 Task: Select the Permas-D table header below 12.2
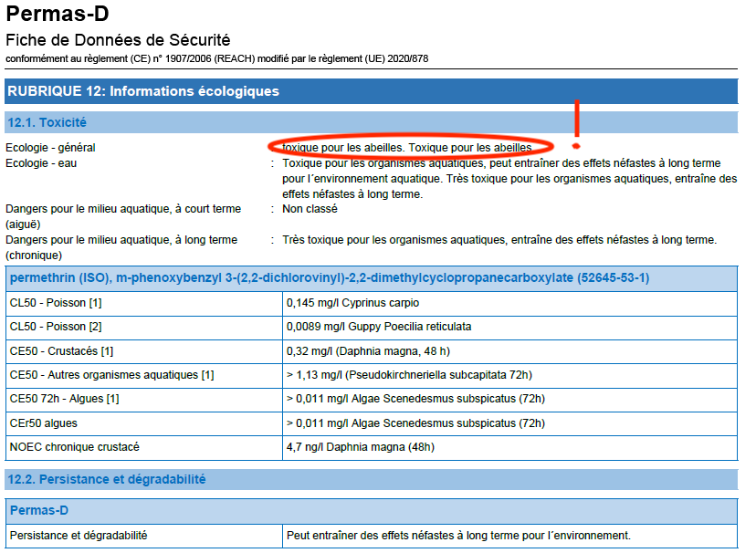[x=38, y=510]
